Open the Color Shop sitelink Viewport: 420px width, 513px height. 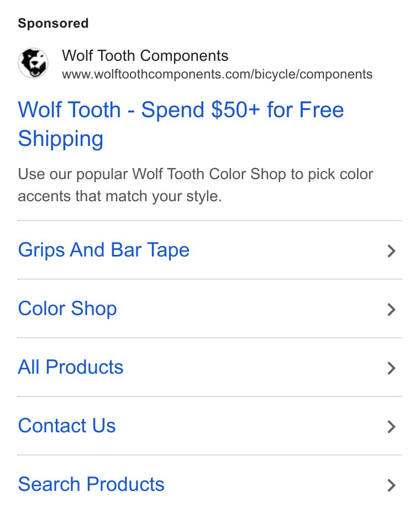tap(67, 308)
